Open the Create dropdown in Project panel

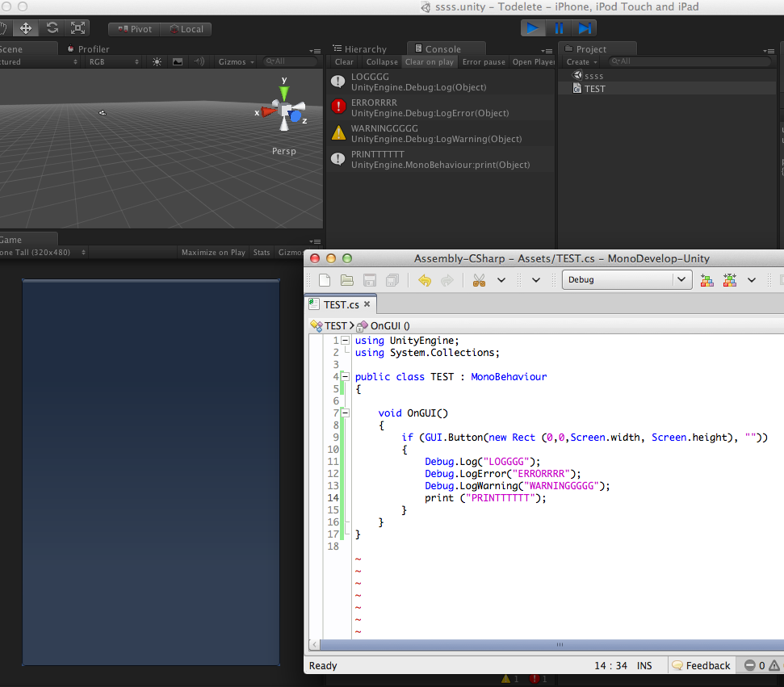click(581, 61)
